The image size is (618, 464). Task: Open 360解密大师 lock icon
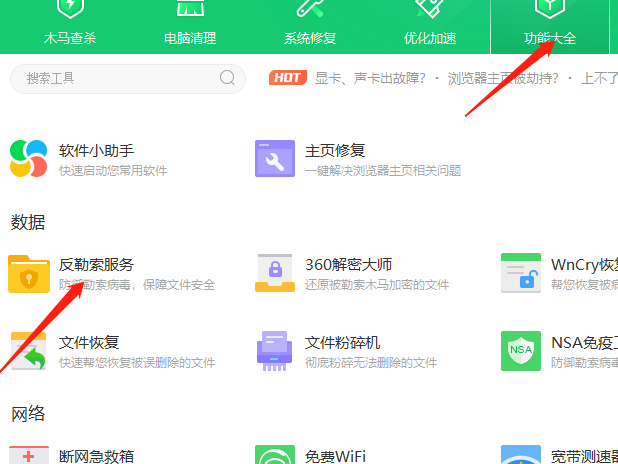coord(275,273)
